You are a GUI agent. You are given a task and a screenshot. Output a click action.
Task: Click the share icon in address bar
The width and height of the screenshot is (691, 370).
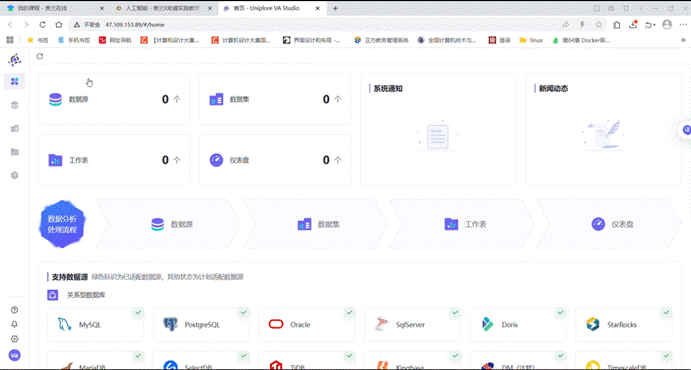(566, 25)
